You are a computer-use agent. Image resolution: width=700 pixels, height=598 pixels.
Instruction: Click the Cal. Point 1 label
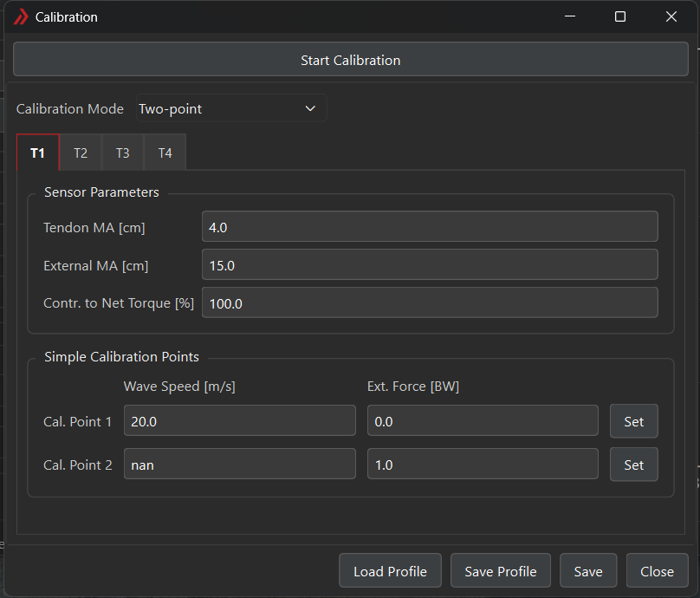(x=78, y=421)
